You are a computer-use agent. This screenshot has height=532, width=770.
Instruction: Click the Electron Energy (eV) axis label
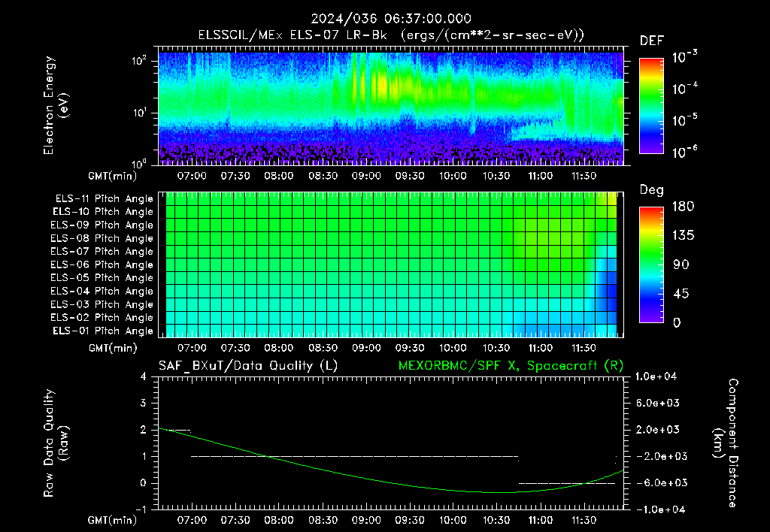point(56,105)
